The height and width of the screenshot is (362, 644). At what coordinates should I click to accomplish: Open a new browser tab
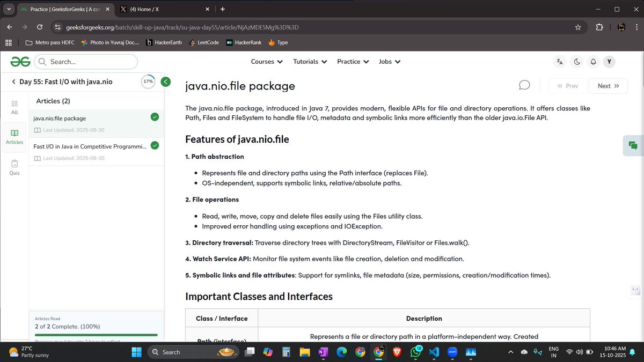click(x=223, y=9)
